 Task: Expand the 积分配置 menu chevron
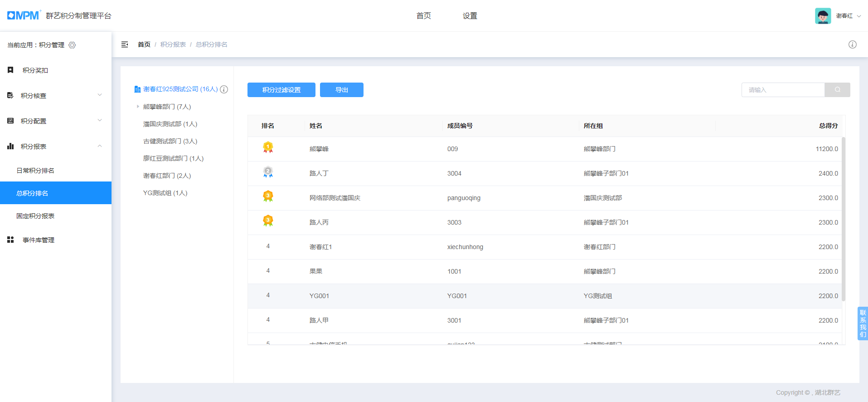pos(100,120)
